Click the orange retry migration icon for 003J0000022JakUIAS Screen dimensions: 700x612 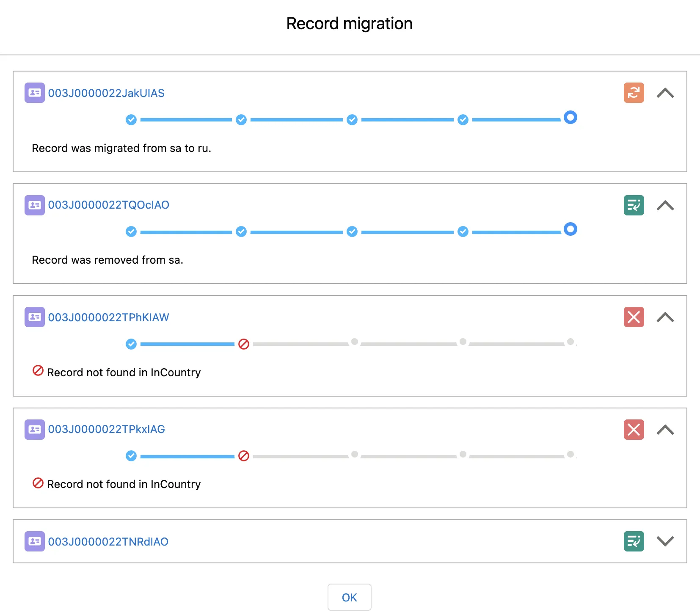point(634,93)
